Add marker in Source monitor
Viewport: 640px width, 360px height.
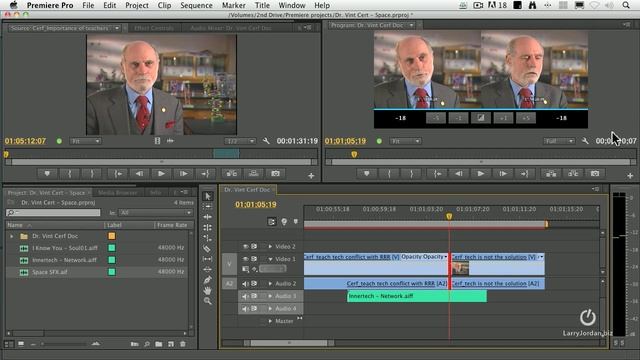point(47,174)
